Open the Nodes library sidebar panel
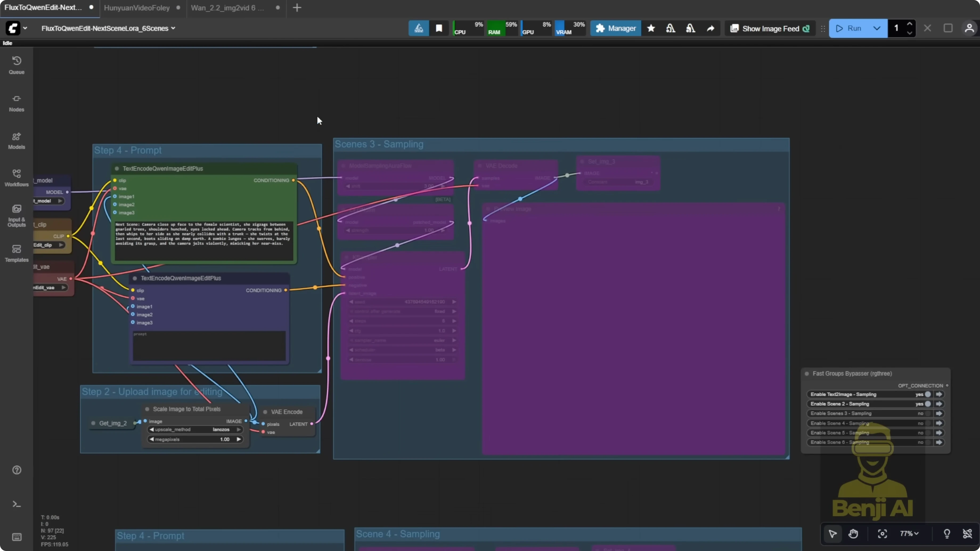Image resolution: width=980 pixels, height=551 pixels. coord(16,103)
